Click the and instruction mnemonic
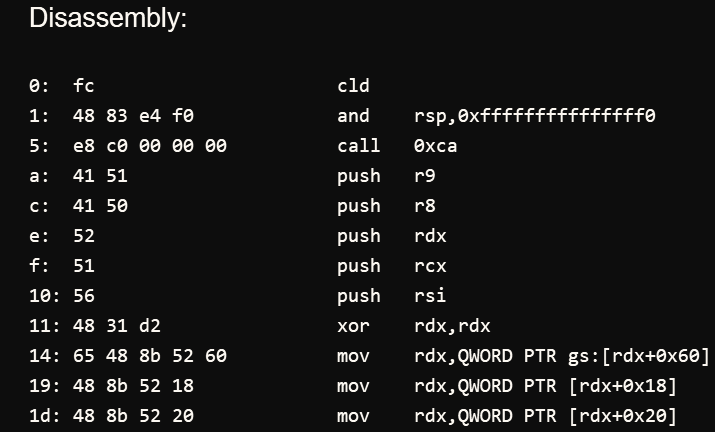 click(354, 116)
